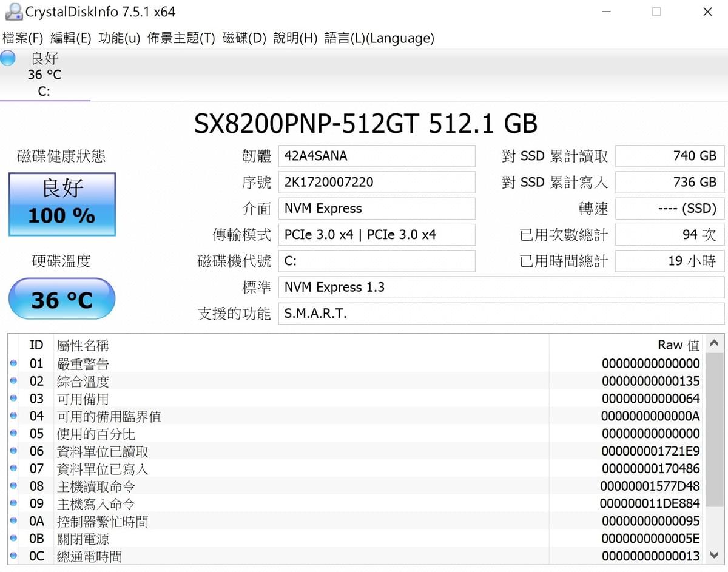
Task: Click status dot for attribute 0A 控制器繁忙時間
Action: 13,522
